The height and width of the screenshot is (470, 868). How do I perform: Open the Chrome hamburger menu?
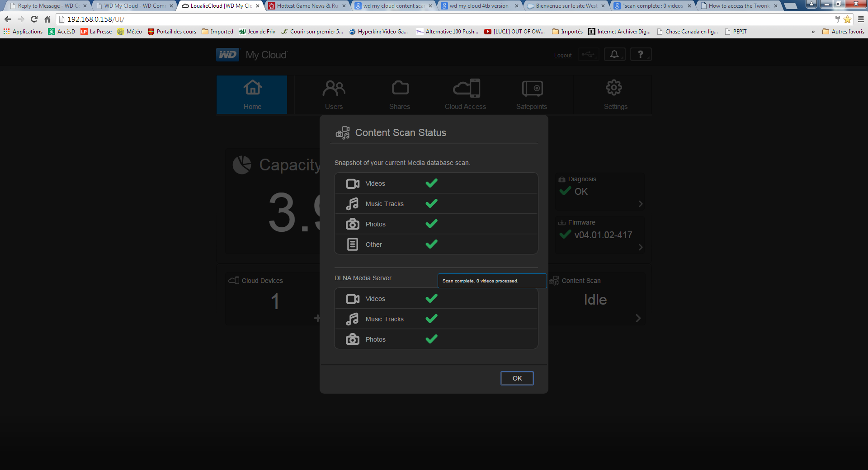pyautogui.click(x=861, y=19)
